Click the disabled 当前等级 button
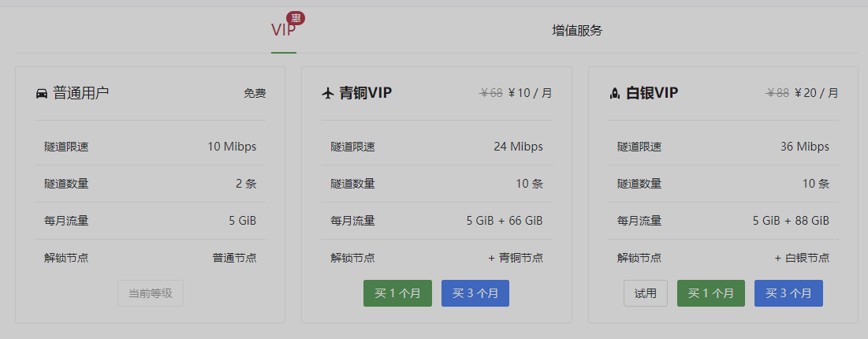 click(x=151, y=293)
